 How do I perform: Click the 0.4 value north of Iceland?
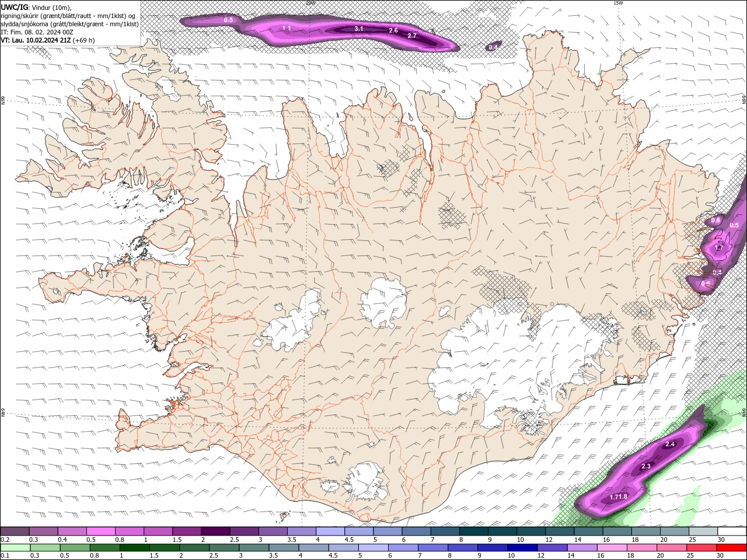click(494, 47)
